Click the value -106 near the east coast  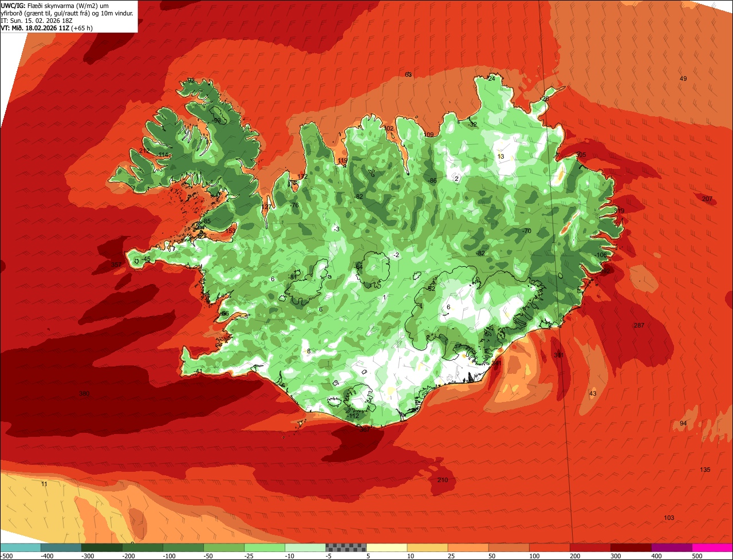(600, 255)
